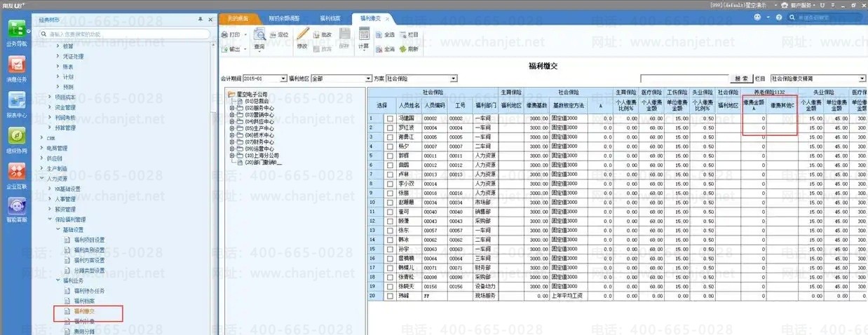Viewport: 868px width, 335px height.
Task: Expand the (05)生产中心 tree node
Action: point(232,128)
